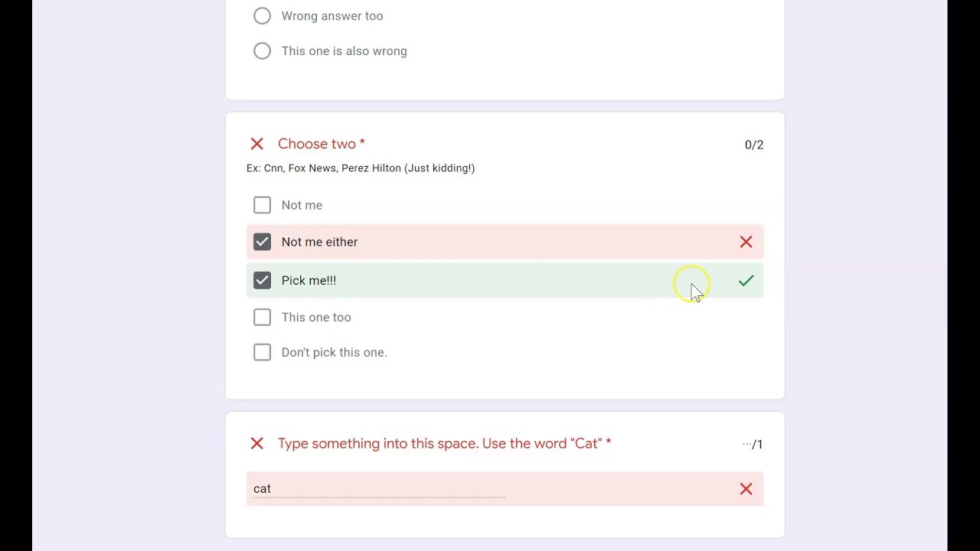Click the Not me either label text
The image size is (980, 551).
(319, 242)
